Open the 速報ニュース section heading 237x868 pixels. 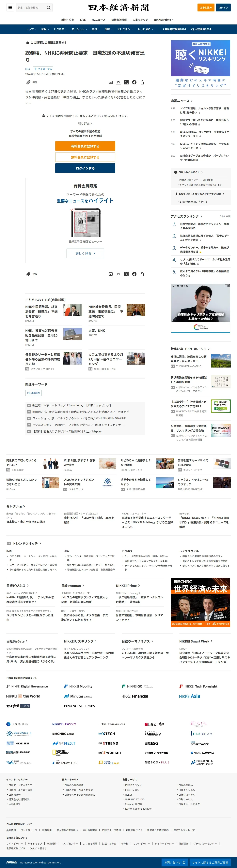tap(181, 101)
